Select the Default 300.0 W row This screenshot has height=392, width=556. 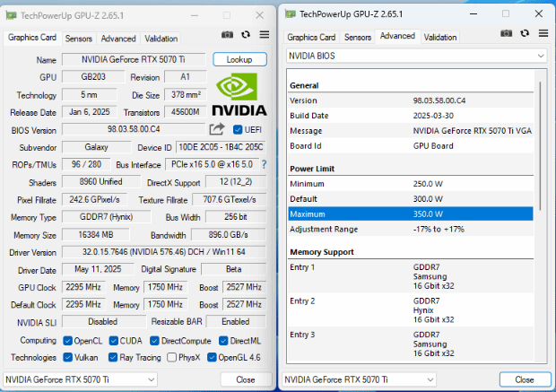tap(411, 198)
